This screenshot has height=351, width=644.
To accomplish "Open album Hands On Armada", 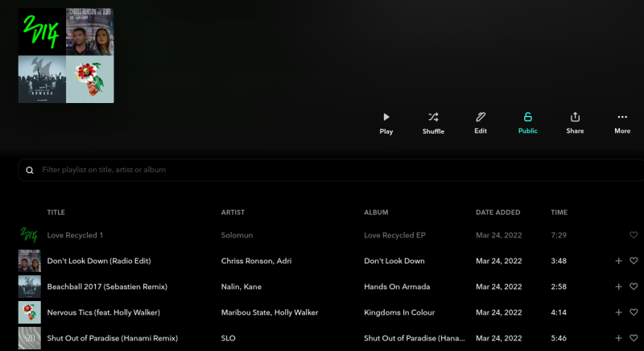I will (x=397, y=287).
